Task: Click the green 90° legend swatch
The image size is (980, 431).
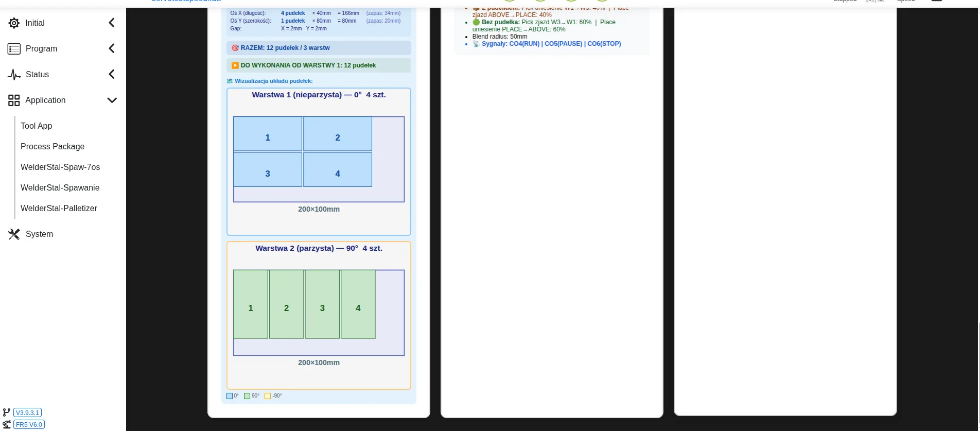Action: pyautogui.click(x=247, y=396)
